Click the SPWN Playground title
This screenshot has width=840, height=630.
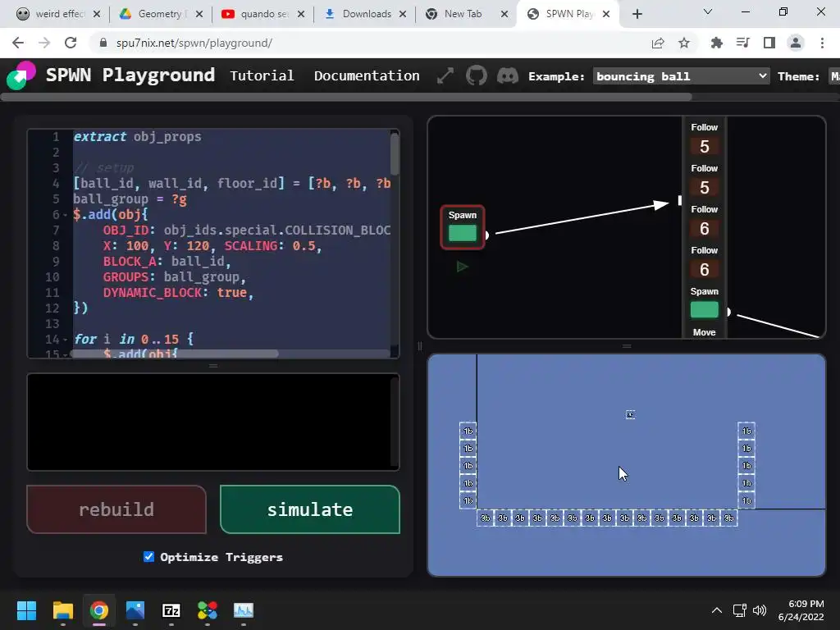click(130, 75)
